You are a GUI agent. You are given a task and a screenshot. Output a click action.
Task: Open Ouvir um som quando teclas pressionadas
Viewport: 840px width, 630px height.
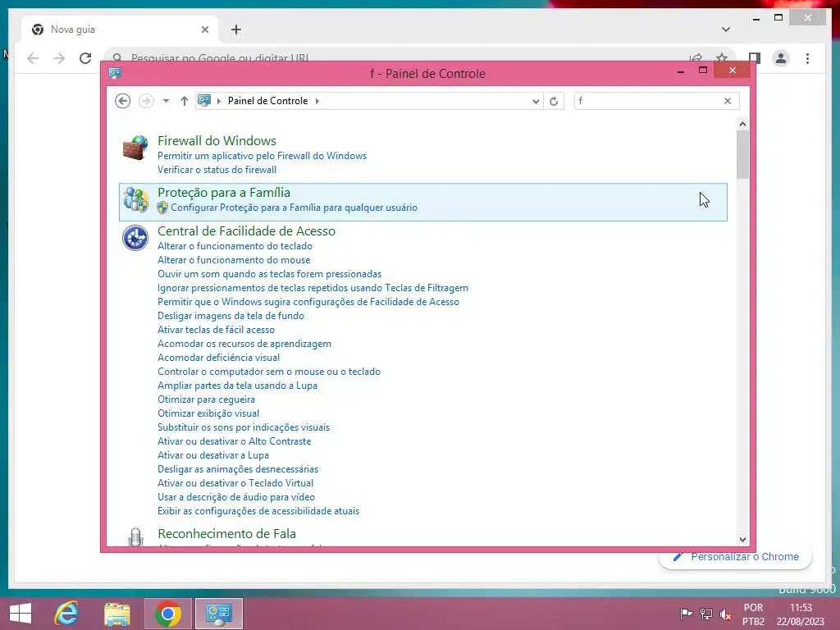[269, 274]
